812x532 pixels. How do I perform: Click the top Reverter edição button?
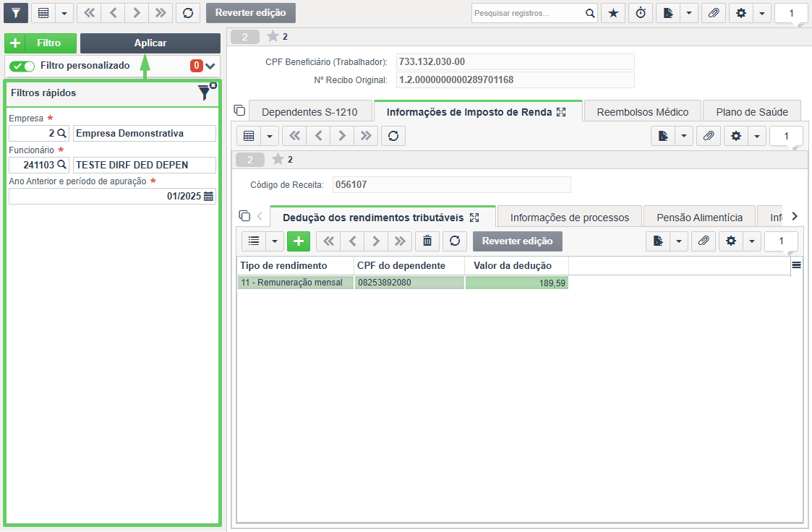pyautogui.click(x=251, y=13)
